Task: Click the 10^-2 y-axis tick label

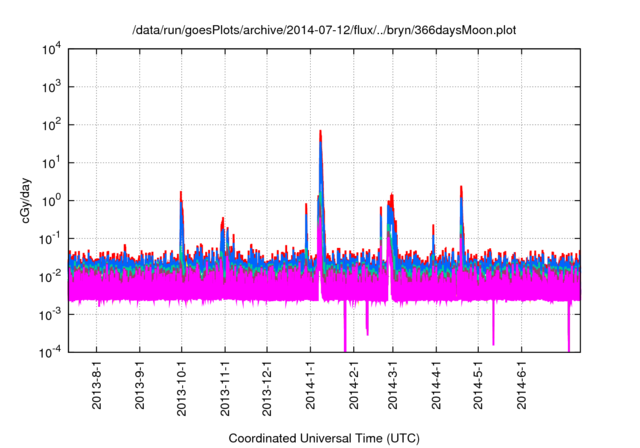Action: pyautogui.click(x=52, y=276)
